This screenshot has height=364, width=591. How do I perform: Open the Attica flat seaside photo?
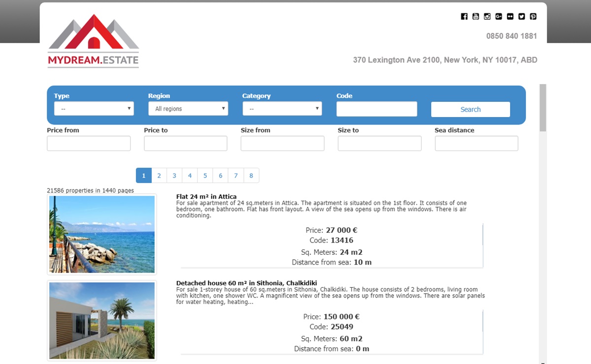pos(102,234)
